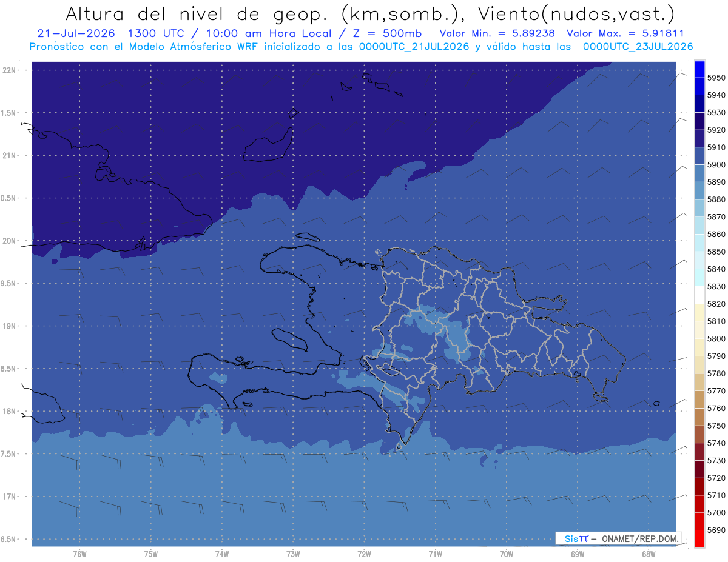
Task: Select the 5760 colorbar label
Action: (x=716, y=408)
